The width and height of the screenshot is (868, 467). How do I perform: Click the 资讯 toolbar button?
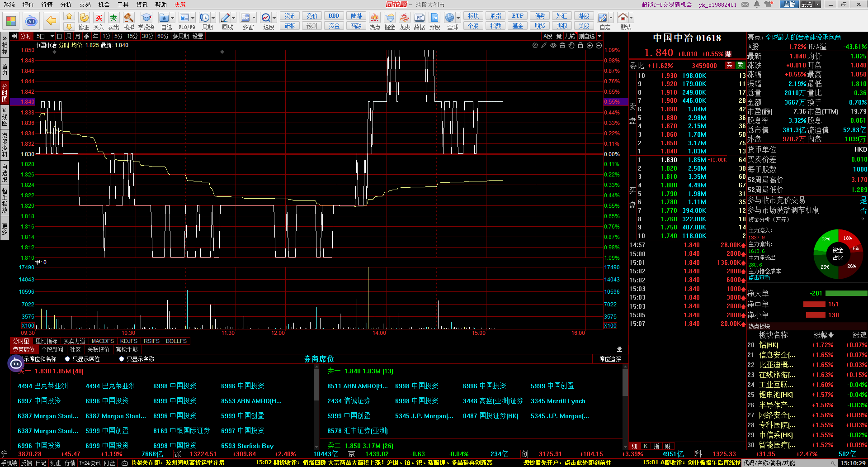click(x=290, y=16)
